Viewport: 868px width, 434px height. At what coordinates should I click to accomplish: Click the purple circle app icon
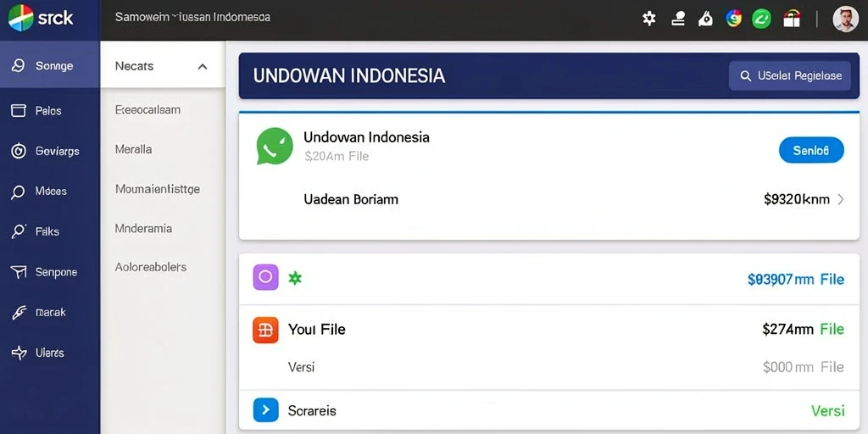tap(265, 277)
